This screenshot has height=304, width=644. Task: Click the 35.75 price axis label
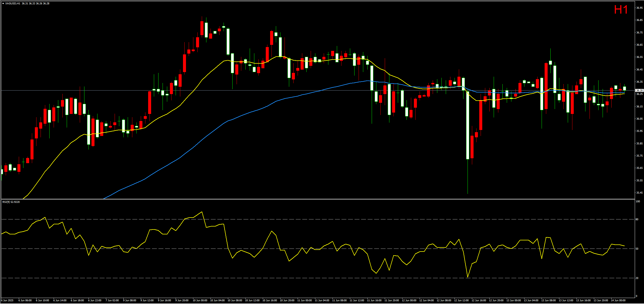coord(639,156)
